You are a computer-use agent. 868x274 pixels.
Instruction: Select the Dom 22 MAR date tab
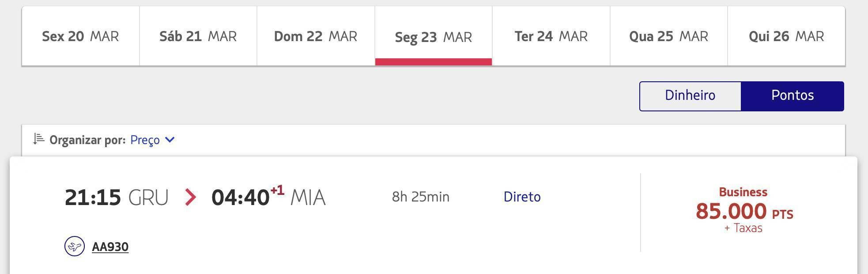click(x=316, y=36)
